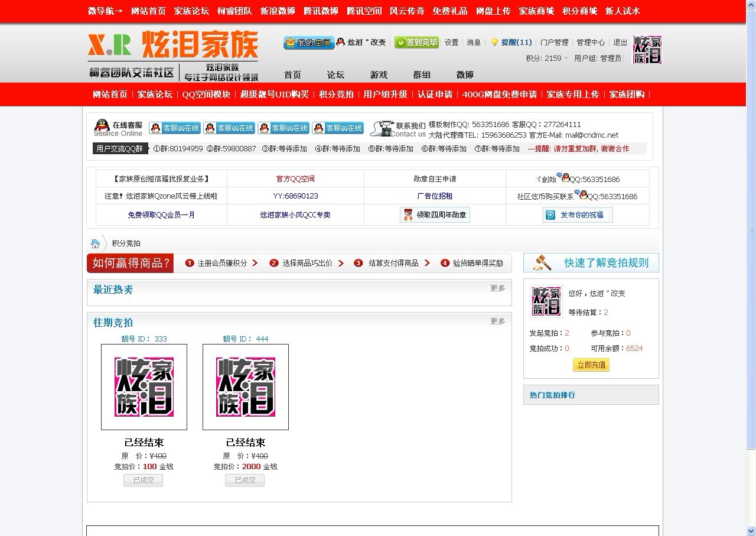Open 勋章自主申请 link

coord(435,179)
